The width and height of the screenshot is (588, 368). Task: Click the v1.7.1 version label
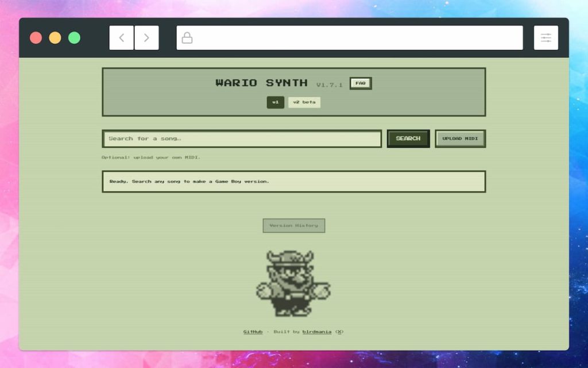point(329,85)
